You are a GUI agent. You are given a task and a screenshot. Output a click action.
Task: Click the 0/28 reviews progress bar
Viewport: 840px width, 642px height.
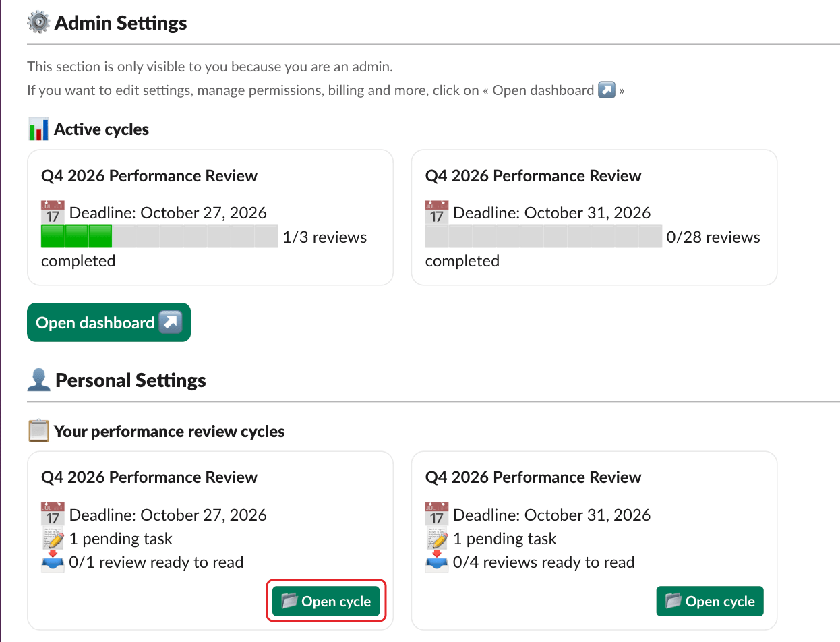click(544, 237)
